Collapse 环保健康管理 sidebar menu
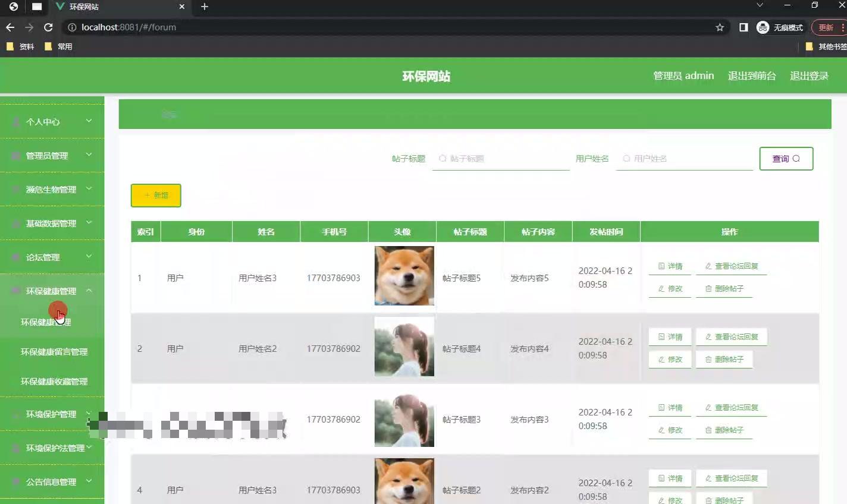 point(52,291)
